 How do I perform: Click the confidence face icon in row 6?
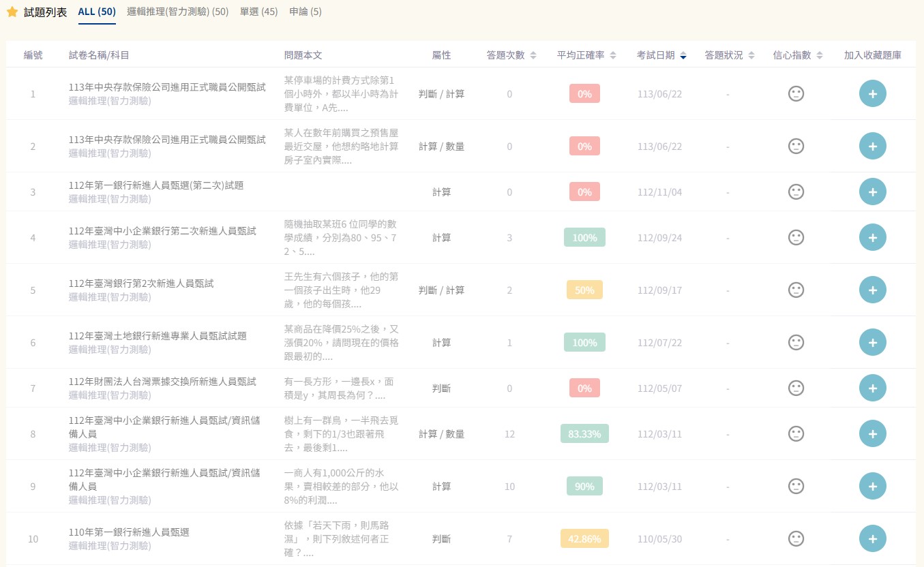click(796, 342)
